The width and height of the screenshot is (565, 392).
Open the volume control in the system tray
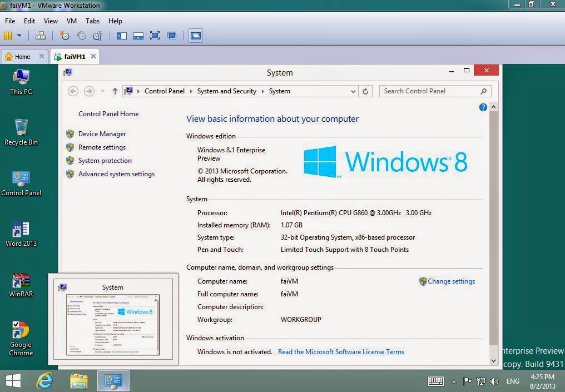[494, 381]
